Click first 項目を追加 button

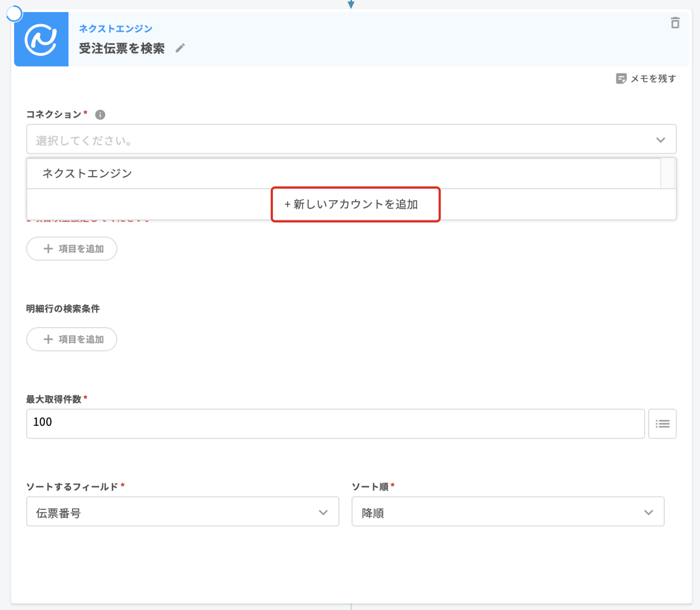[x=72, y=249]
